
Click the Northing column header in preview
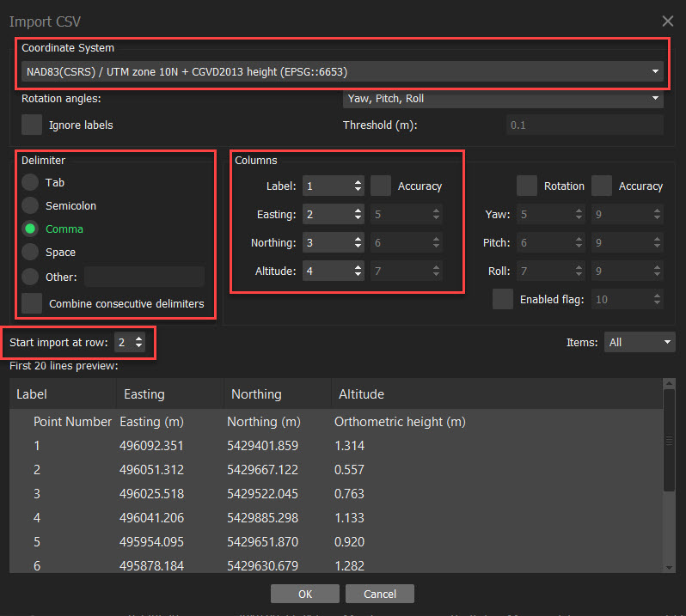(x=256, y=394)
